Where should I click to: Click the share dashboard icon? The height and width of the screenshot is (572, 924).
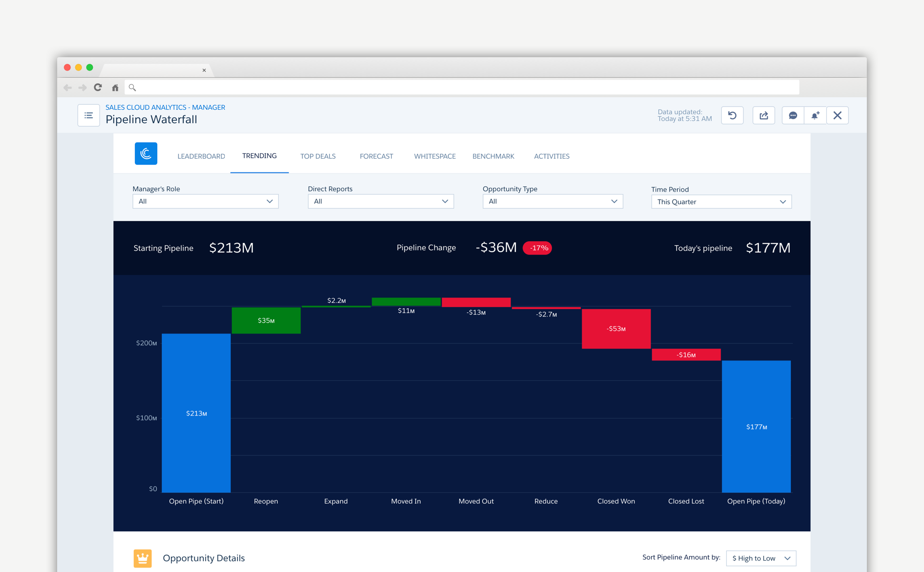pos(763,115)
